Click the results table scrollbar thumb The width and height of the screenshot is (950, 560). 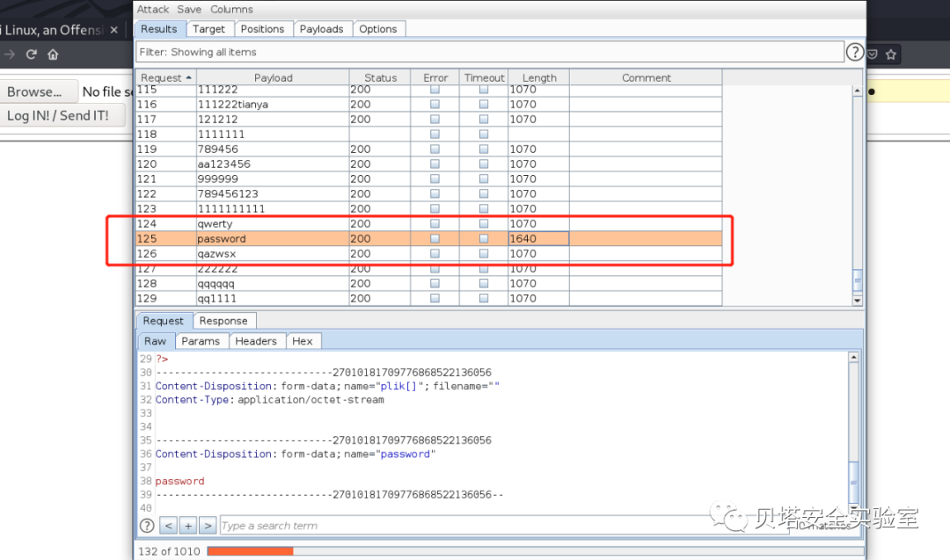coord(858,280)
